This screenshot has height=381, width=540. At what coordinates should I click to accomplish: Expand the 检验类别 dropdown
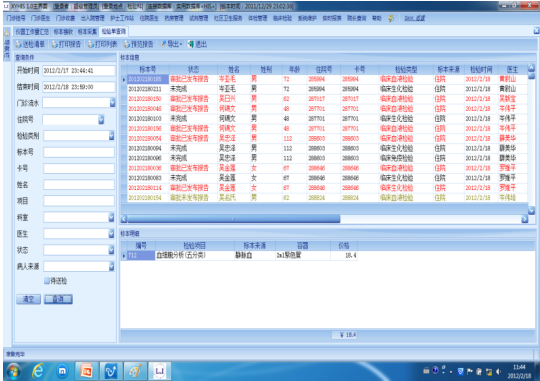tap(111, 136)
